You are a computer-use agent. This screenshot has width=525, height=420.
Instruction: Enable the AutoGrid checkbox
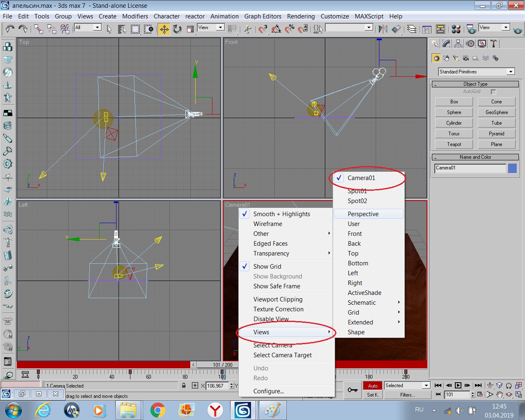(x=493, y=92)
